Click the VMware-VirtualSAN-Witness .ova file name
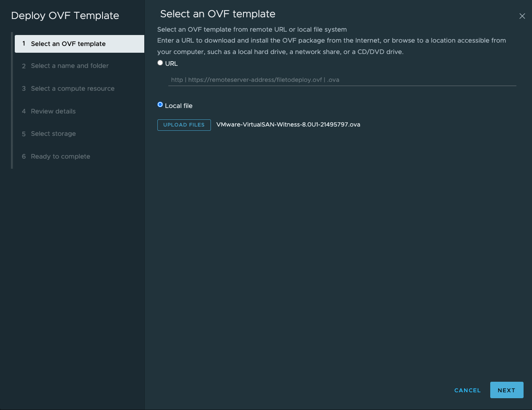 pyautogui.click(x=288, y=124)
